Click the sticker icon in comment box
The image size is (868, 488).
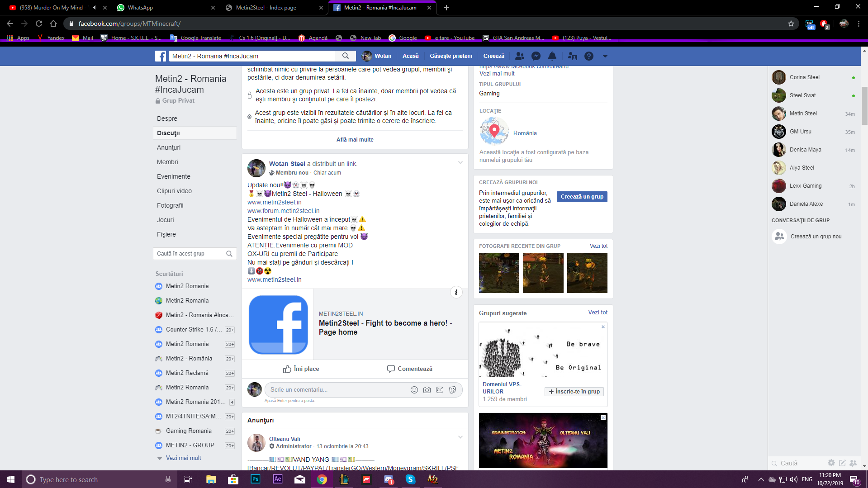tap(453, 390)
